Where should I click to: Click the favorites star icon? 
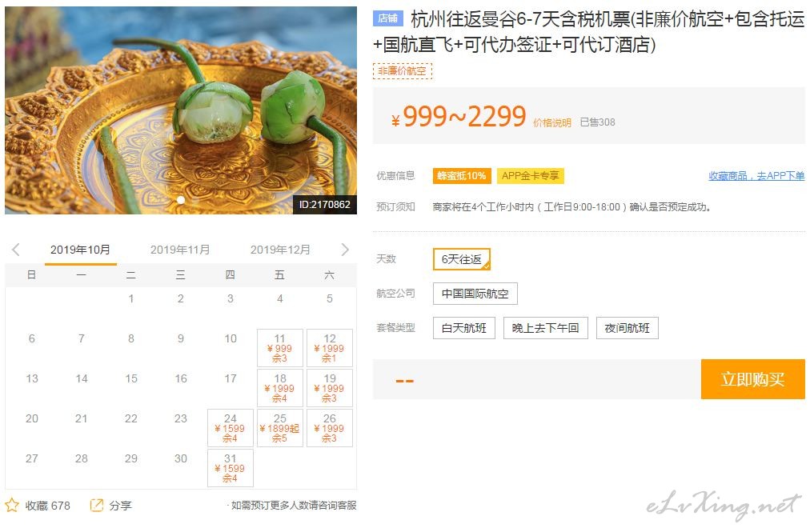pyautogui.click(x=12, y=505)
